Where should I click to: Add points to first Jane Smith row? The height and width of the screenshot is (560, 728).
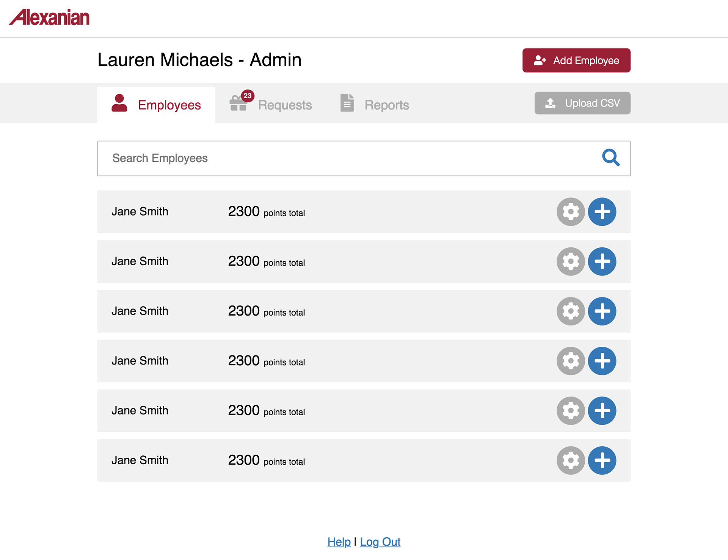602,212
